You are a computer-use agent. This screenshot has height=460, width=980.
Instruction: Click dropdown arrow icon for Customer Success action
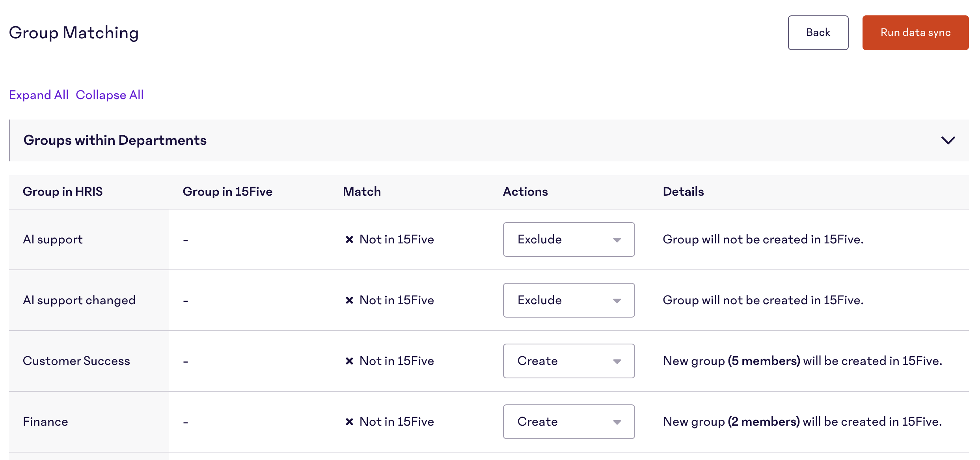tap(617, 361)
